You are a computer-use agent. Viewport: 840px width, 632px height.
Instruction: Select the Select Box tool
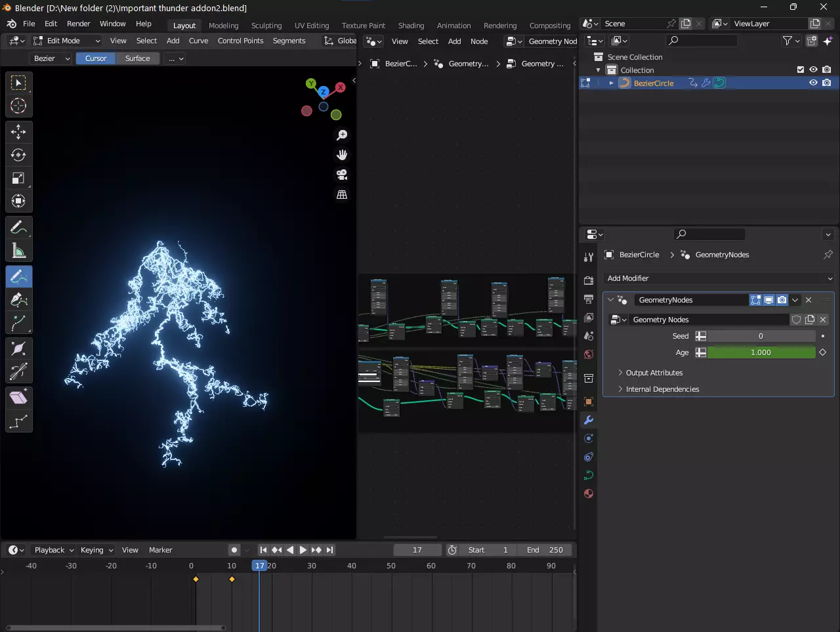(18, 83)
